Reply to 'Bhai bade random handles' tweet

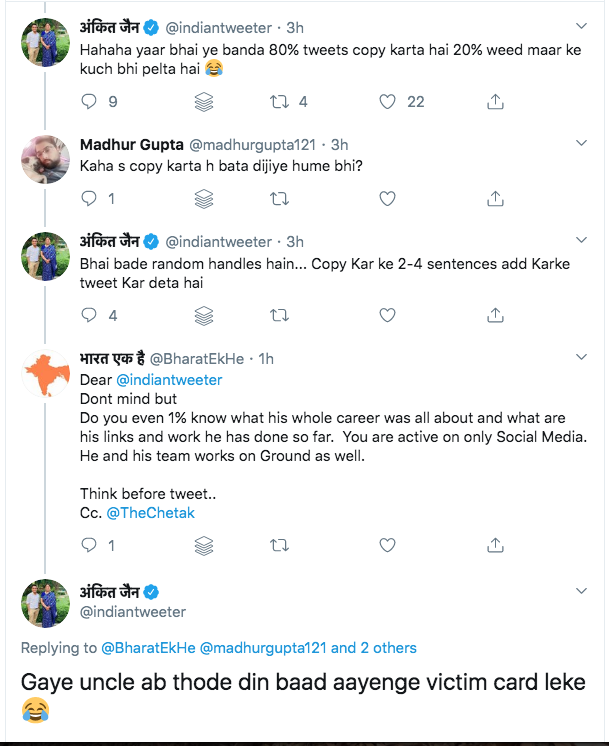90,315
